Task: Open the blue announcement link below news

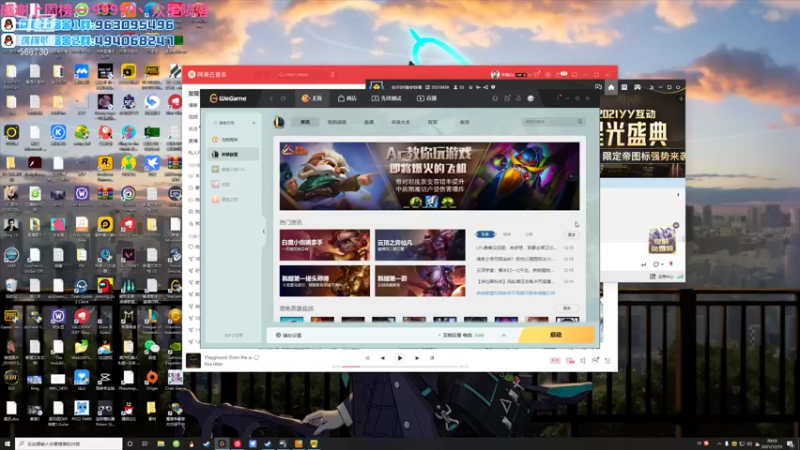Action: (515, 293)
